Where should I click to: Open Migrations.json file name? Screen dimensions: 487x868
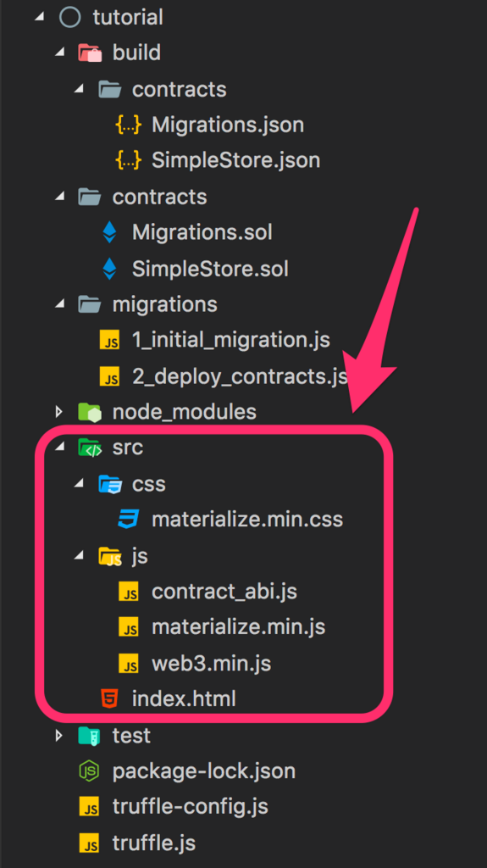228,125
